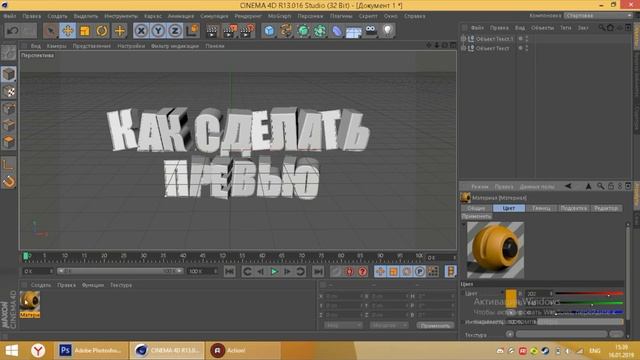Click the green NURBS generator icon
Viewport: 640px width, 360px height.
[303, 31]
